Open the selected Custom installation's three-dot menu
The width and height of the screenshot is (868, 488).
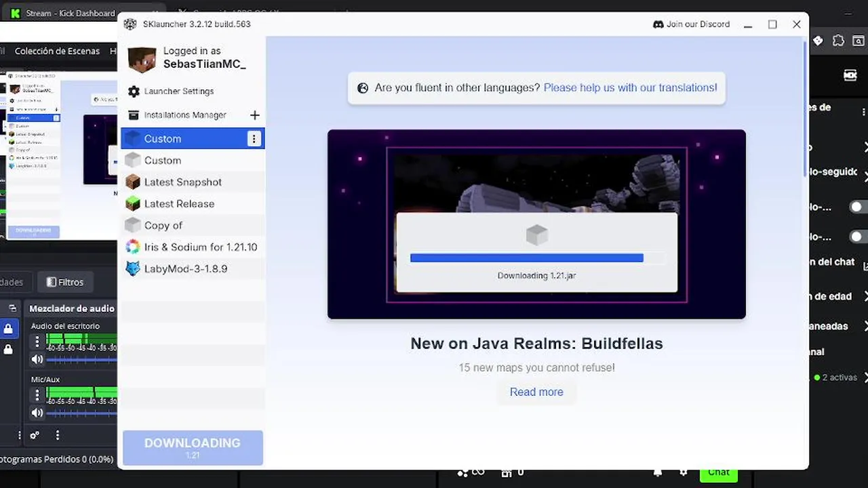254,139
